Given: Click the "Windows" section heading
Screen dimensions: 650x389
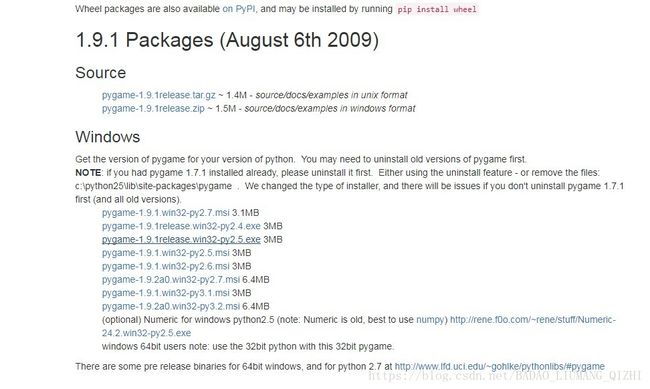Looking at the screenshot, I should (108, 137).
